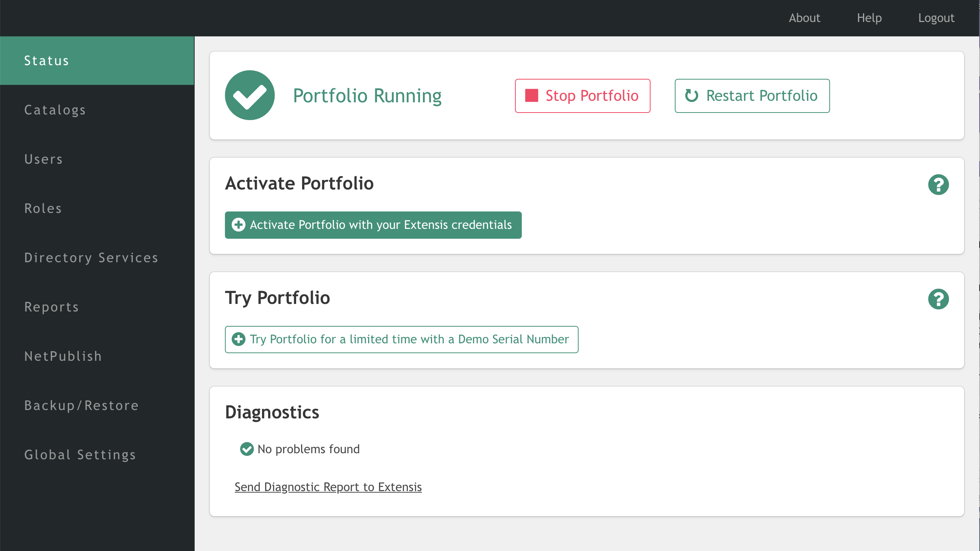Send Diagnostic Report to Extensis

click(x=328, y=487)
